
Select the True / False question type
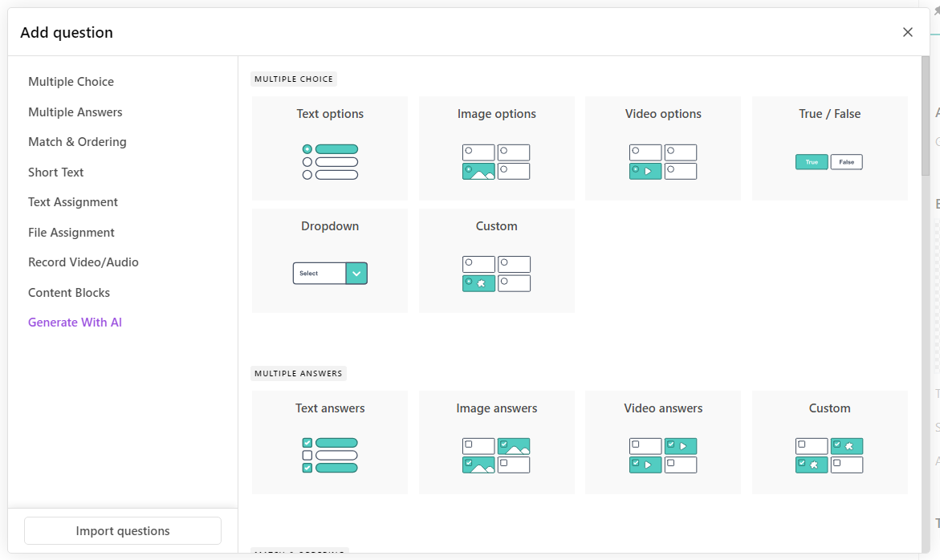pyautogui.click(x=829, y=148)
